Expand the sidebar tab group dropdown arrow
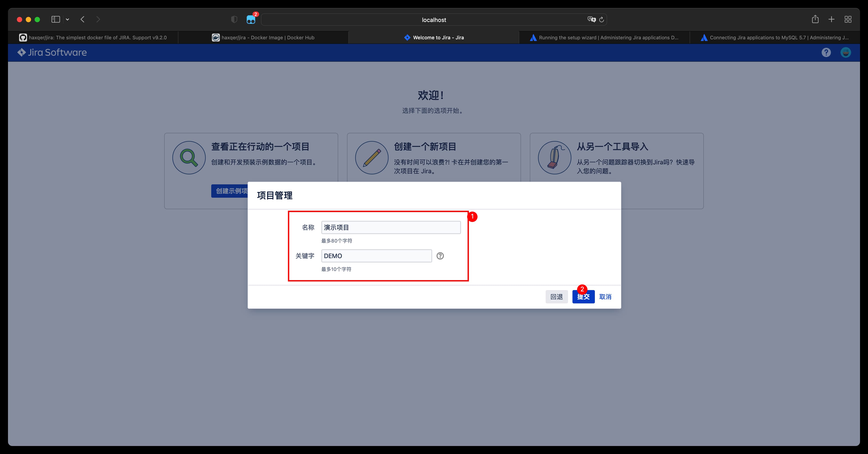The image size is (868, 454). click(x=67, y=19)
